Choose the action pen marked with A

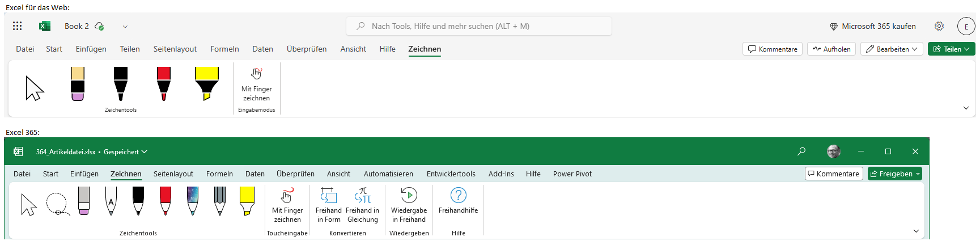(x=111, y=201)
